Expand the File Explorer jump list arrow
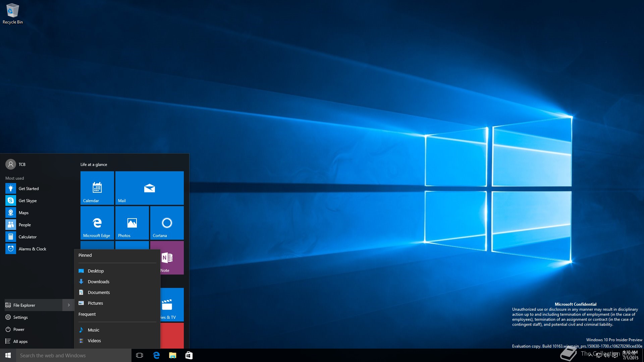644x362 pixels. click(x=68, y=305)
